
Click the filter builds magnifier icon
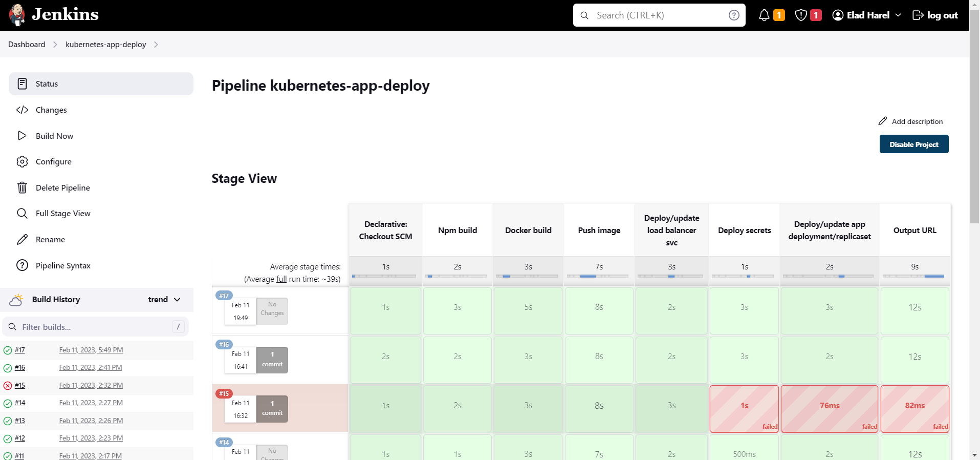pyautogui.click(x=12, y=327)
